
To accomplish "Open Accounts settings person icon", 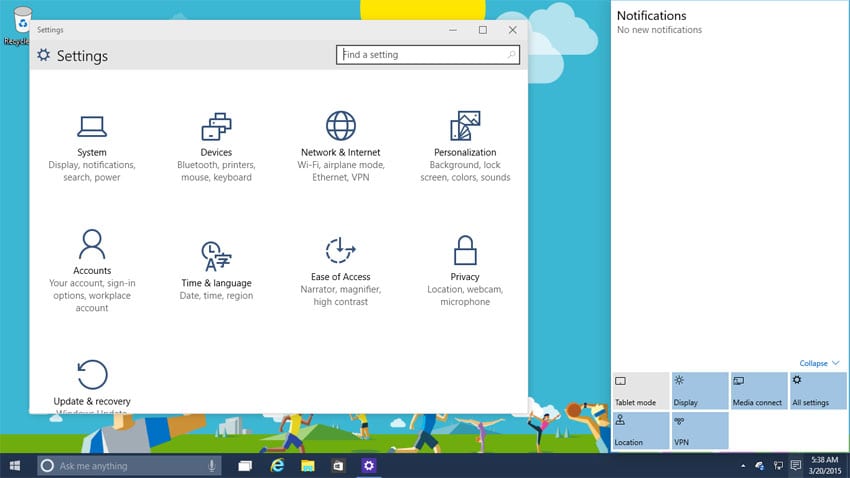I will [x=92, y=244].
